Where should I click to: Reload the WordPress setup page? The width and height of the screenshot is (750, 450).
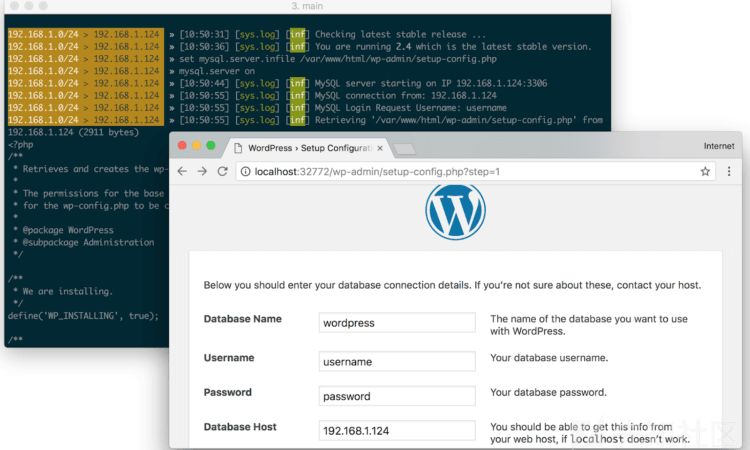(223, 171)
